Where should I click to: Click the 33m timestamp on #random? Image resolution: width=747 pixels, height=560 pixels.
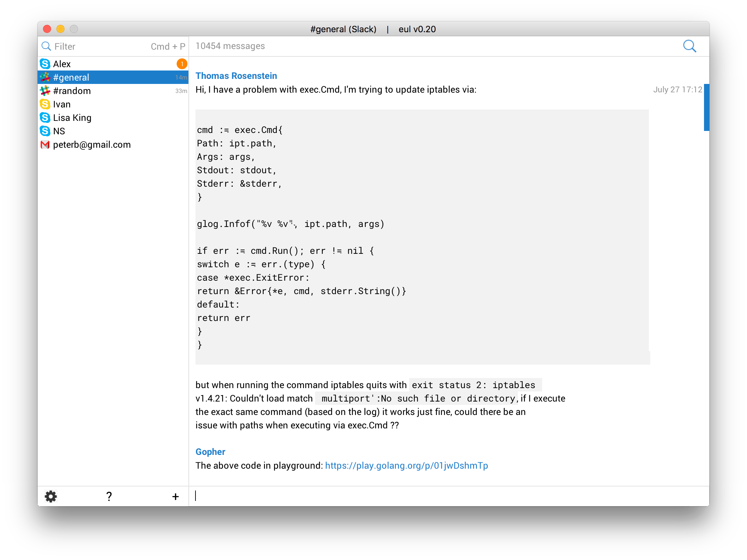181,91
